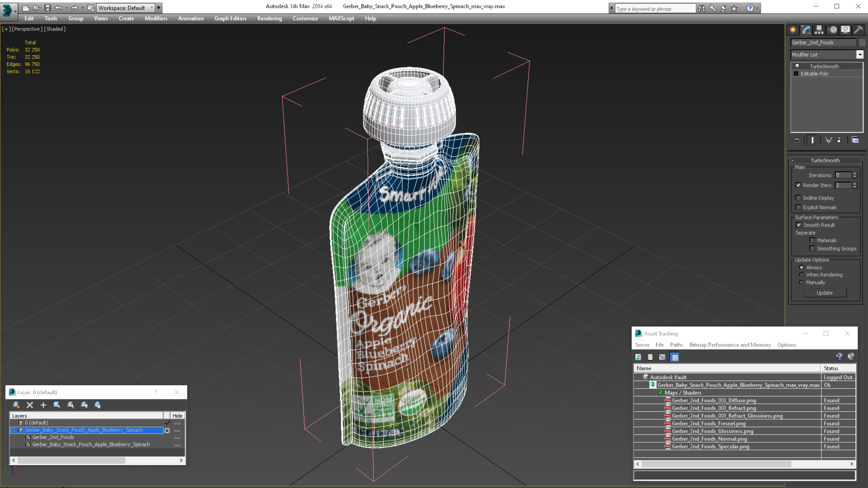
Task: Enable Separate by Materials checkbox
Action: tap(812, 240)
